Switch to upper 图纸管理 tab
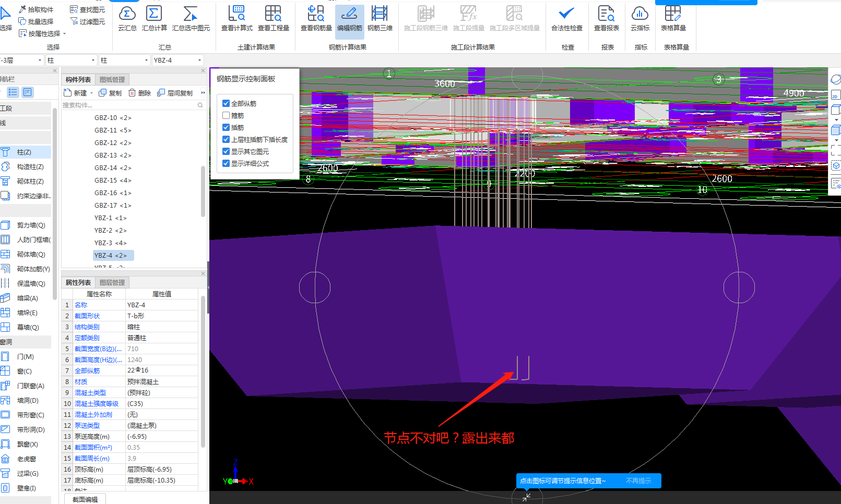This screenshot has width=841, height=504. tap(112, 79)
